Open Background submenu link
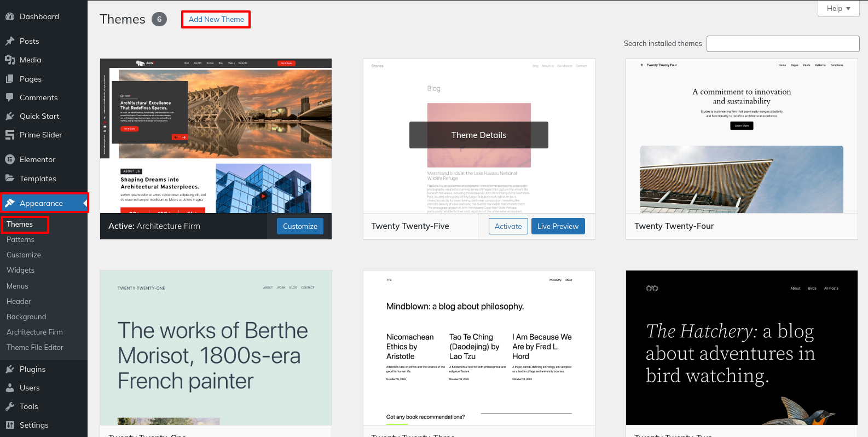 pyautogui.click(x=26, y=317)
